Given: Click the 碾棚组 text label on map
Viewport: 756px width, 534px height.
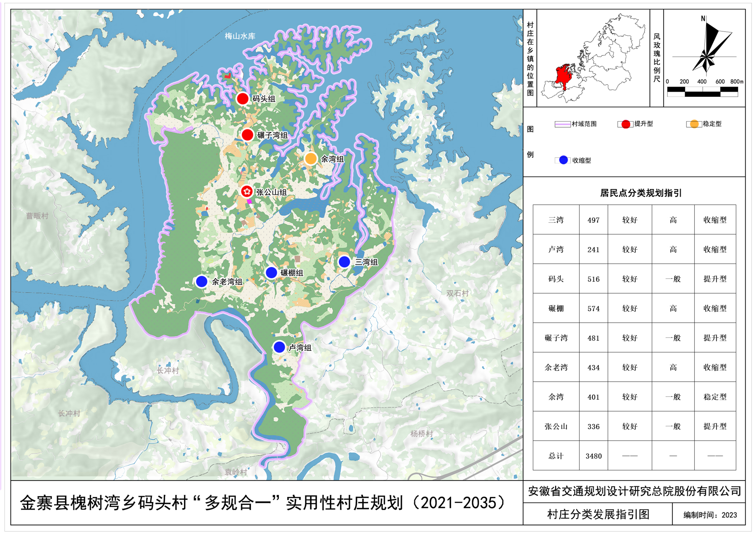Looking at the screenshot, I should [x=292, y=273].
